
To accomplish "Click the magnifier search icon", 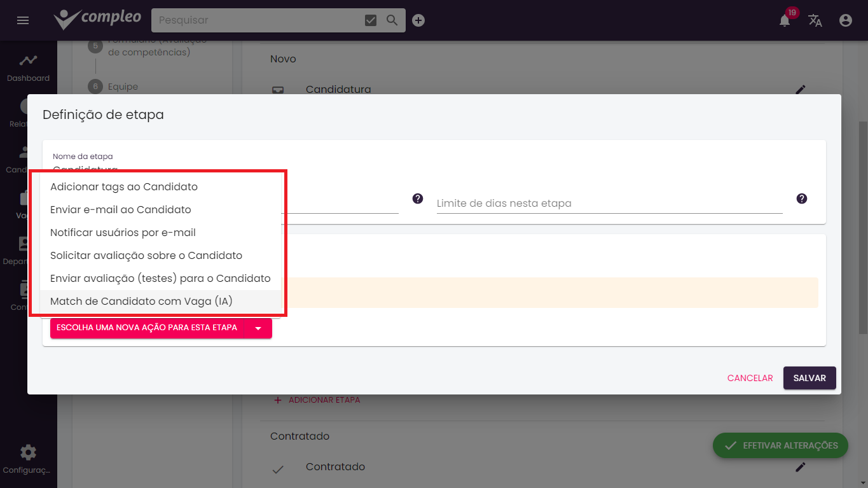I will coord(392,20).
